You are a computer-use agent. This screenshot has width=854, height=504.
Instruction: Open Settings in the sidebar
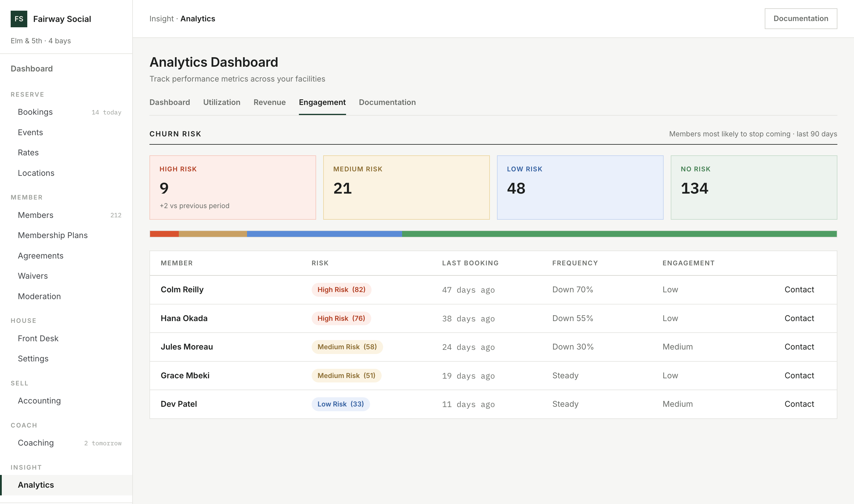[x=66, y=359]
